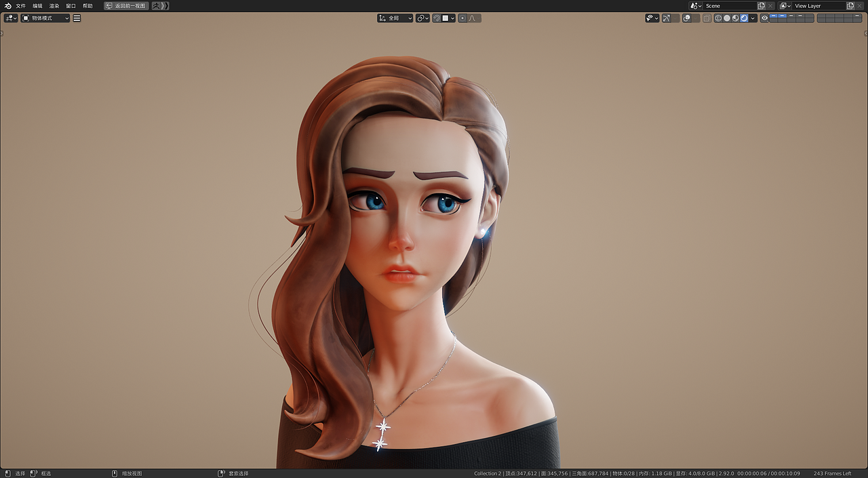
Task: Open the 渲染 menu
Action: tap(54, 5)
